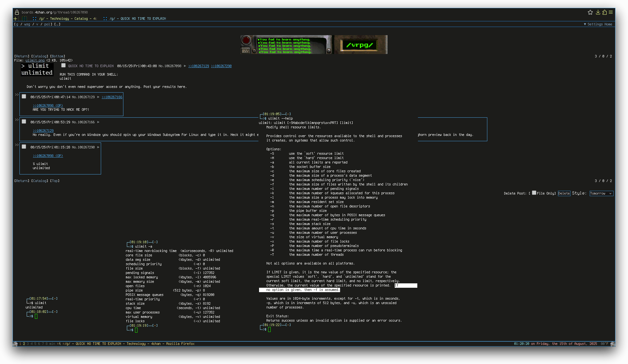This screenshot has width=628, height=364.
Task: Expand the board list [...] button
Action: pyautogui.click(x=57, y=24)
